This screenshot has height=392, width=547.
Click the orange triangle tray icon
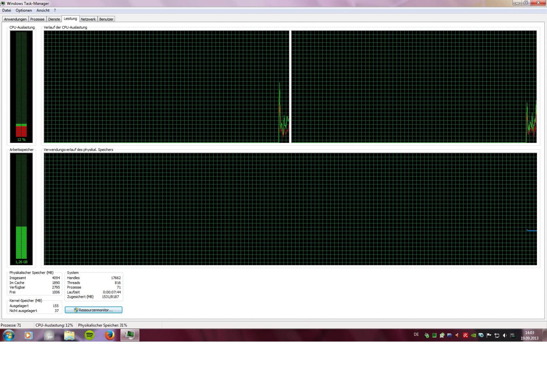(x=457, y=335)
